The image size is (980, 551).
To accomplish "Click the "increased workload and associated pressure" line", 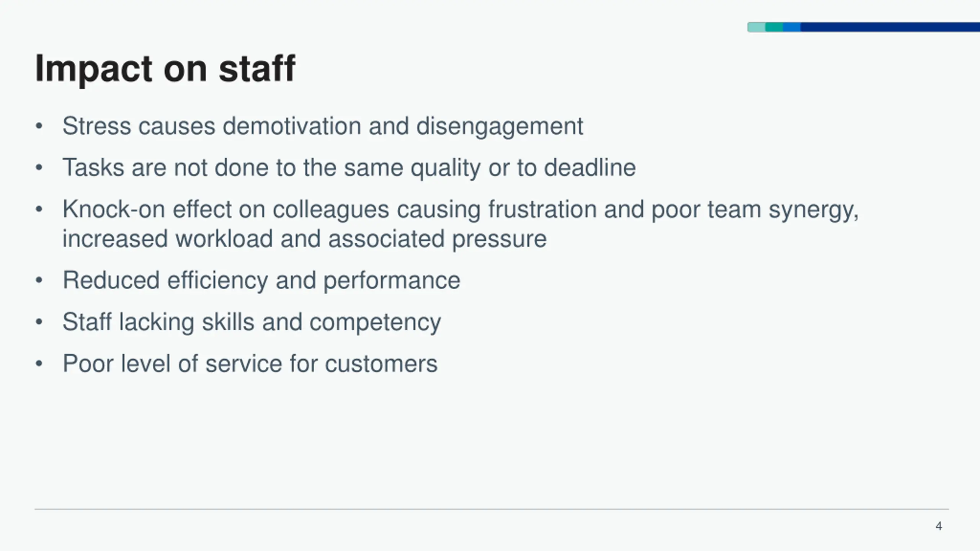I will click(304, 239).
